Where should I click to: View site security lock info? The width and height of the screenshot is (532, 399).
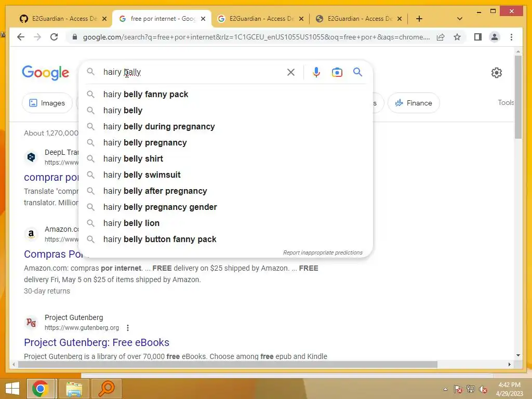pos(75,37)
